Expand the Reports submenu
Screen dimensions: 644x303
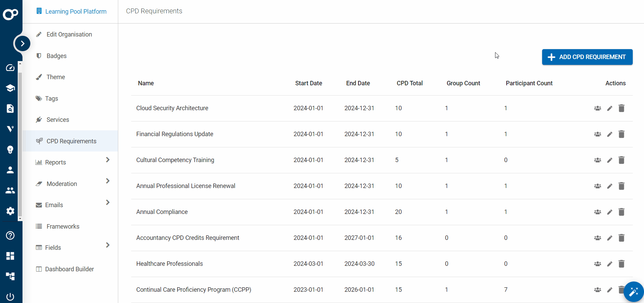(108, 160)
